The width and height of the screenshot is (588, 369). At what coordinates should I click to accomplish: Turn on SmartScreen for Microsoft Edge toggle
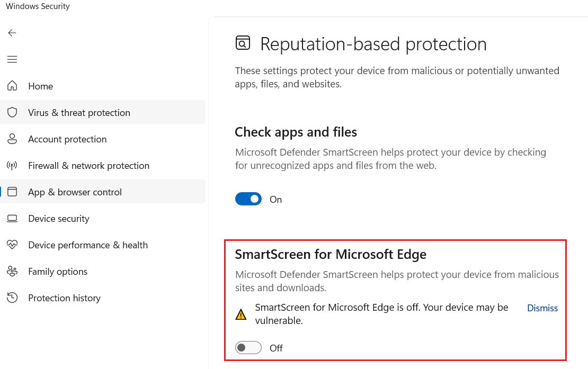coord(248,348)
